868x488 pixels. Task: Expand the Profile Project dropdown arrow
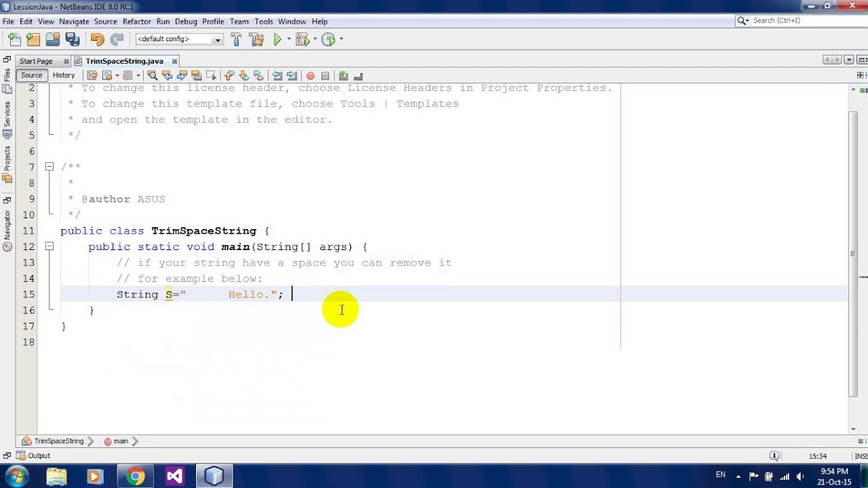tap(340, 39)
